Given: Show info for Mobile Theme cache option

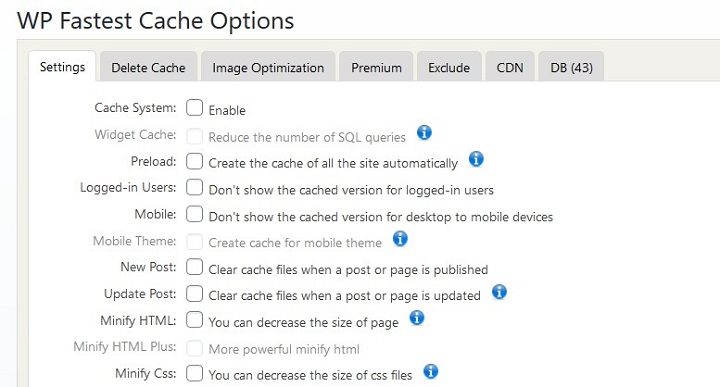Looking at the screenshot, I should (400, 239).
